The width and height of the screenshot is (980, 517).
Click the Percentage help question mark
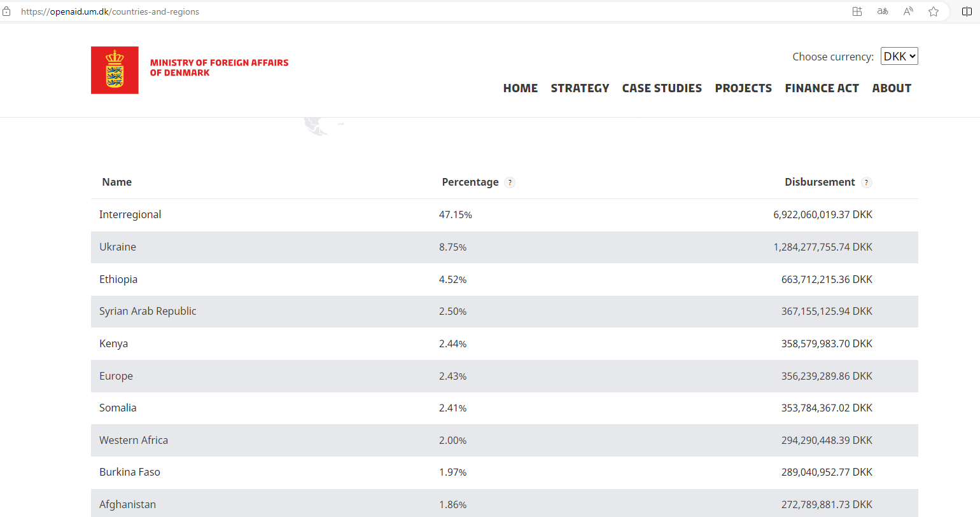[x=510, y=183]
